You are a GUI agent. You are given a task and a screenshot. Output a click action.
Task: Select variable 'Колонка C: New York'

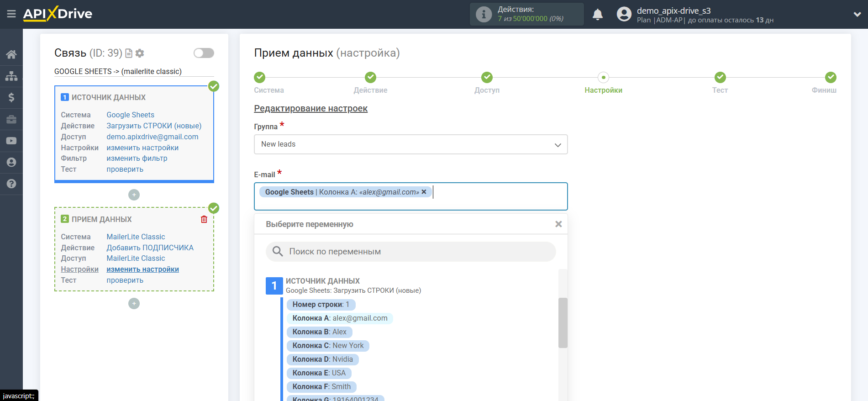pyautogui.click(x=328, y=346)
